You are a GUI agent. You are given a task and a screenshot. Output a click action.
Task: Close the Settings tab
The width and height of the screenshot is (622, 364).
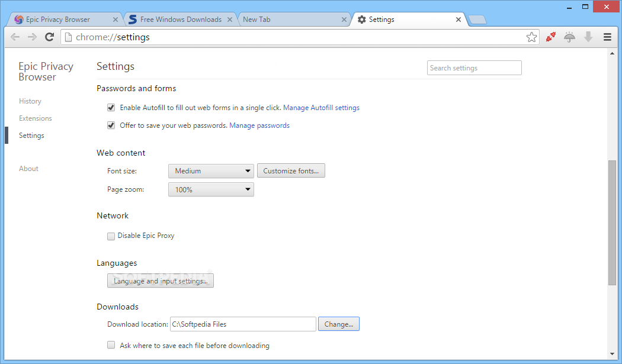(x=458, y=20)
